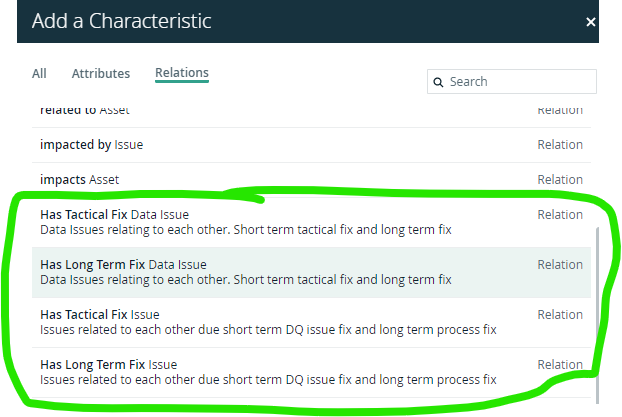622x417 pixels.
Task: Choose the 'Has Long Term Fix Issue' title
Action: click(109, 365)
